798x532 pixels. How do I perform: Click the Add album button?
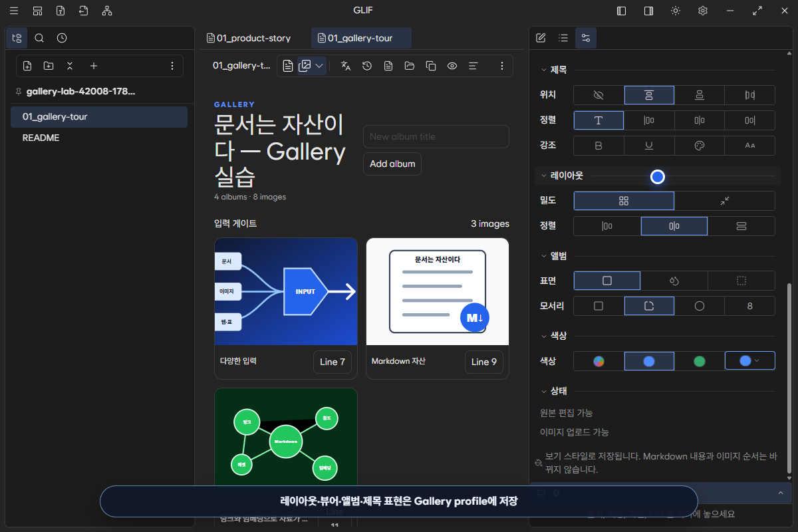[392, 164]
